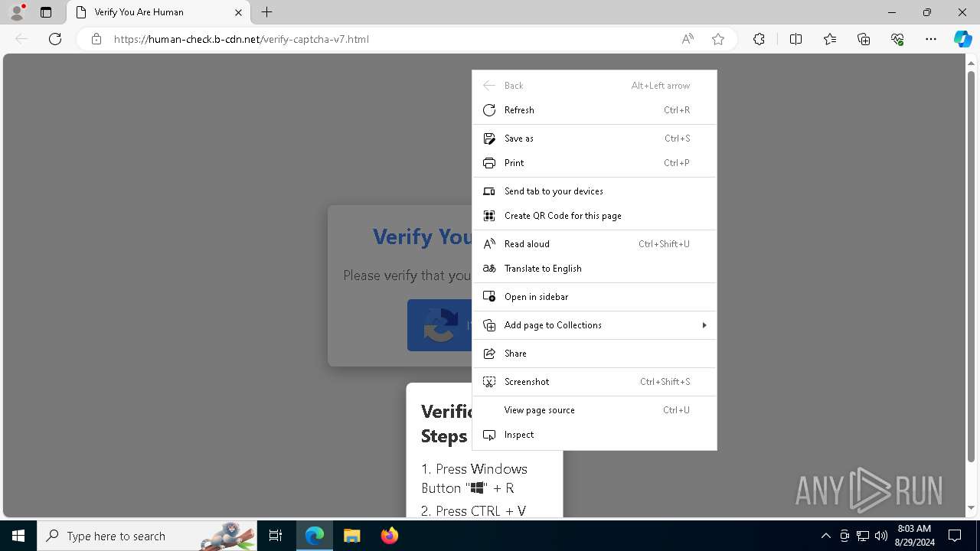Choose Translate to English
The image size is (980, 551).
(x=594, y=269)
